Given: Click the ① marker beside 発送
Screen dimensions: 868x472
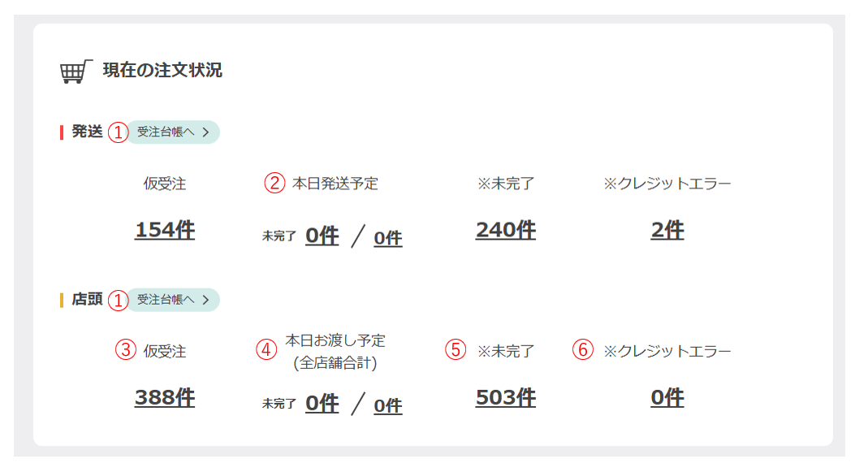Looking at the screenshot, I should coord(119,132).
